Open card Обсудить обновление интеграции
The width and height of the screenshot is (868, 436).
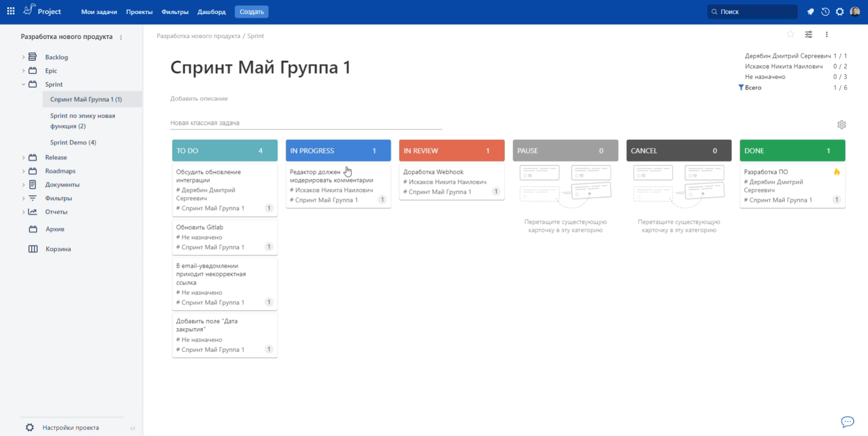pyautogui.click(x=225, y=190)
